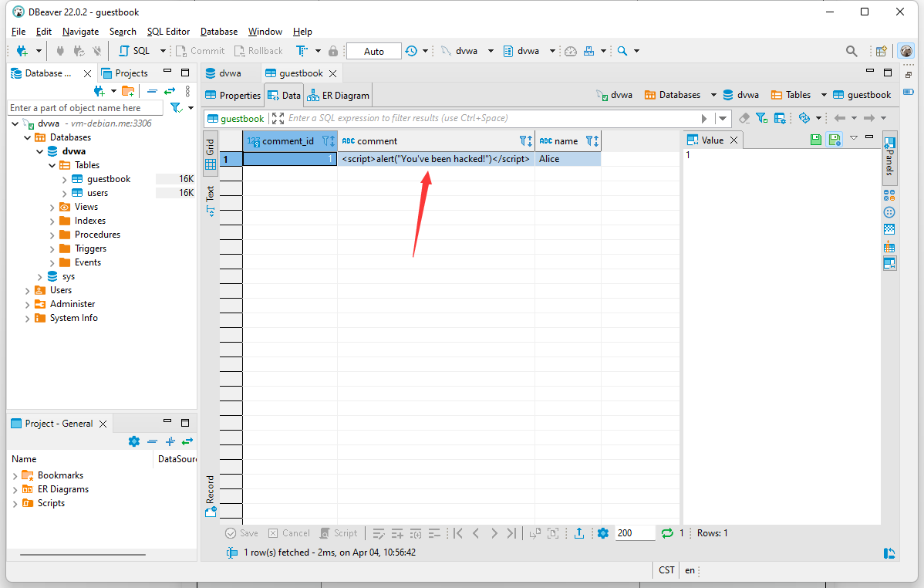Collapse the Tables folder
924x588 pixels.
(x=52, y=165)
